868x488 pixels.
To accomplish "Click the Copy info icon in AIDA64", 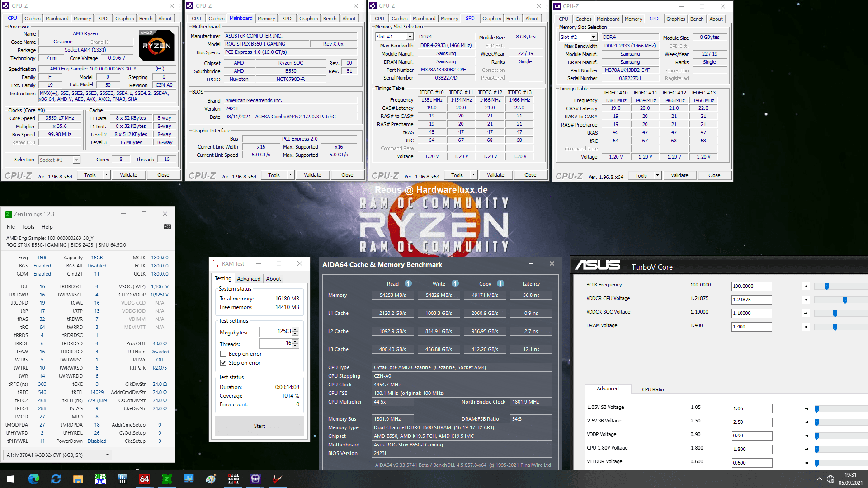I will point(500,284).
